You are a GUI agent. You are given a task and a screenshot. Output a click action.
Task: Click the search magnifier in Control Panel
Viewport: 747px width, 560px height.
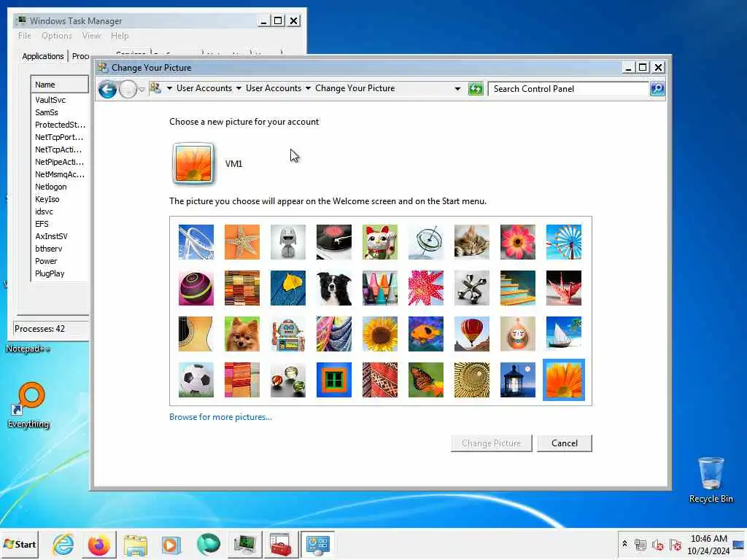click(657, 89)
